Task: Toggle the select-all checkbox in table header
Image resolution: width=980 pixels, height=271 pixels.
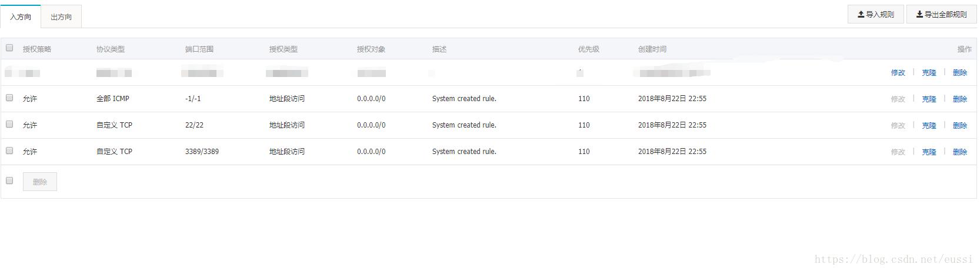Action: 9,48
